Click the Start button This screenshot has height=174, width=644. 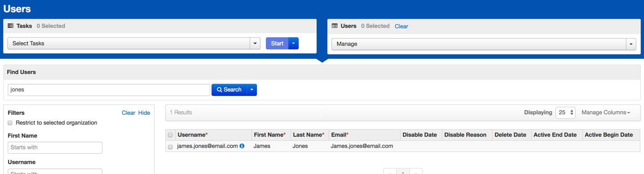277,43
